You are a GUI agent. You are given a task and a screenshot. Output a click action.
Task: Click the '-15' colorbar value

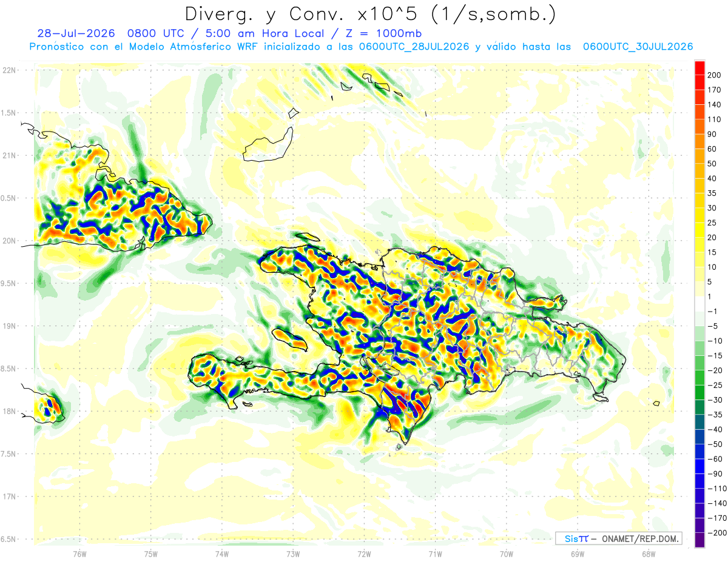tap(715, 356)
